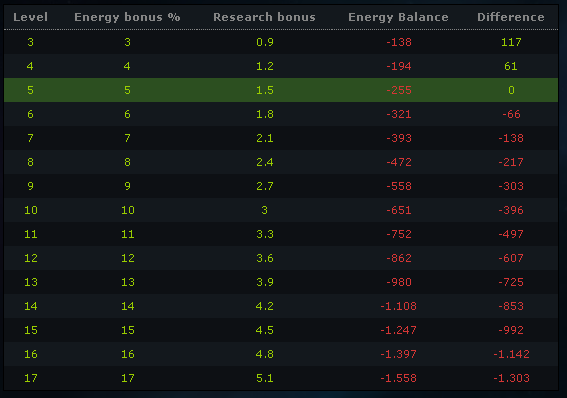Click the Difference value 117
The width and height of the screenshot is (567, 398).
pos(511,42)
